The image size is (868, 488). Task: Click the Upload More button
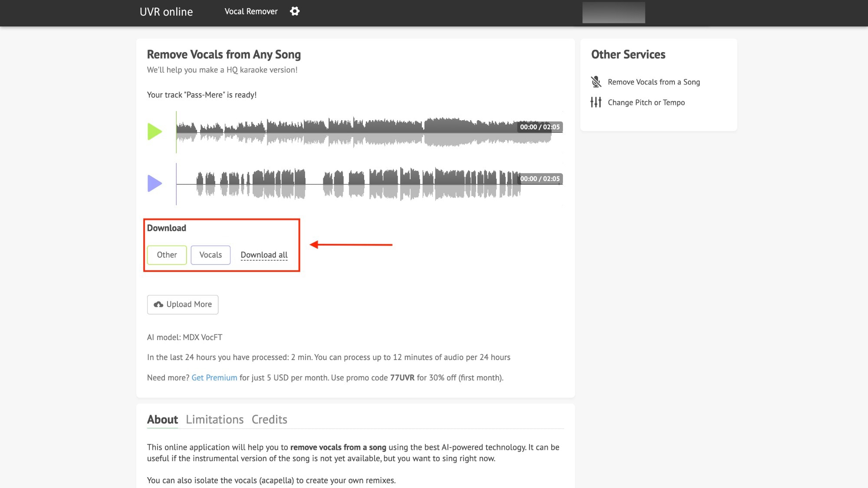[183, 305]
